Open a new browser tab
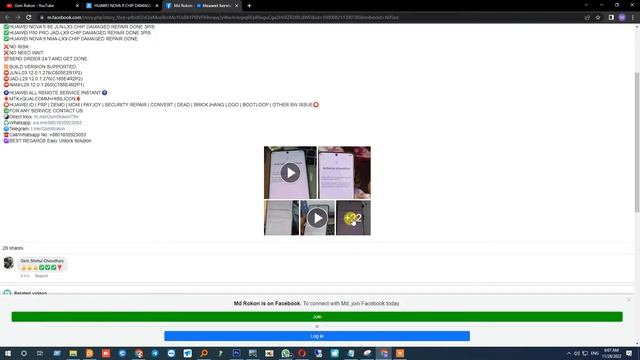 click(x=249, y=6)
